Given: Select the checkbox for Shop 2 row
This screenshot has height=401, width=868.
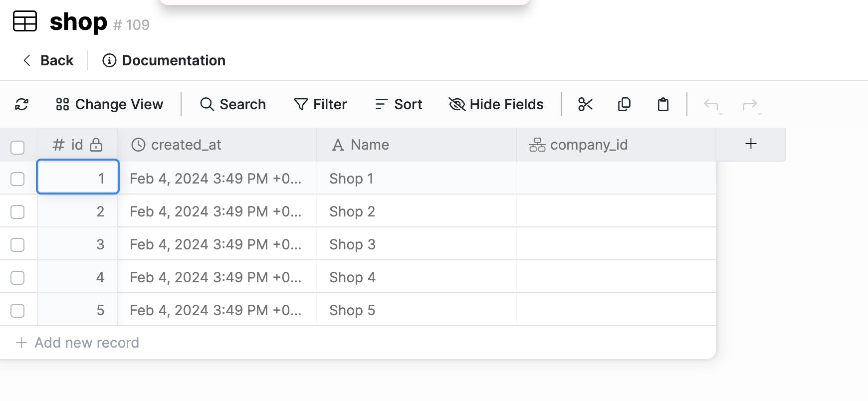Looking at the screenshot, I should [17, 212].
